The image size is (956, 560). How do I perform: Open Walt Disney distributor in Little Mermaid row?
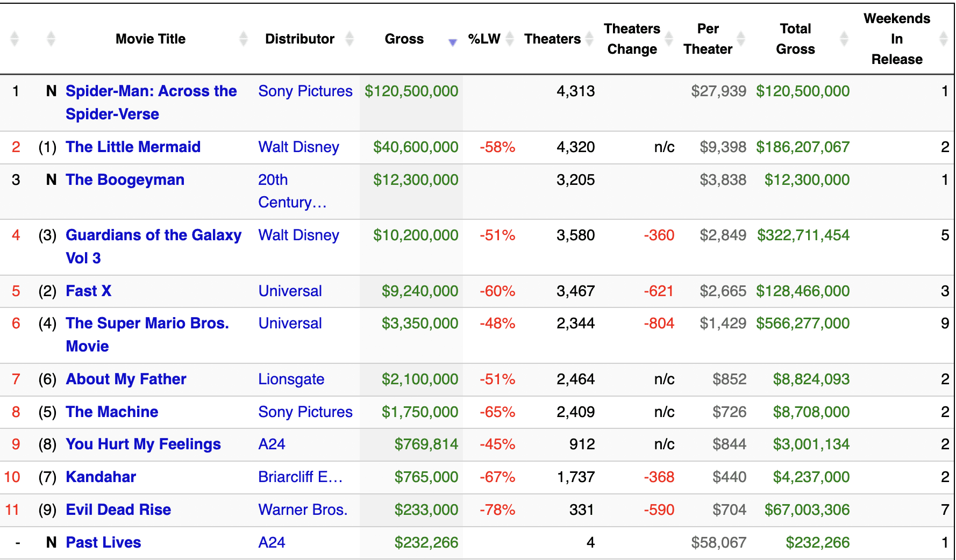(x=298, y=147)
